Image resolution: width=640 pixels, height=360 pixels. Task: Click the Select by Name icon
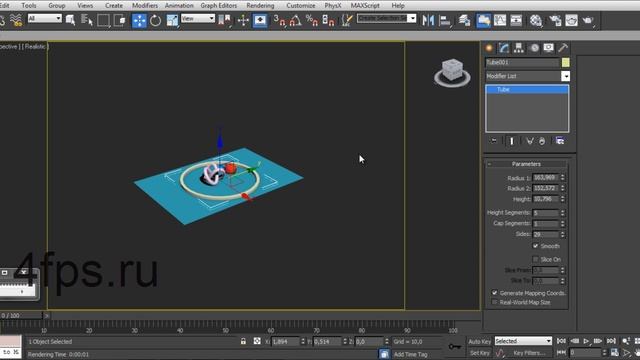coord(87,20)
